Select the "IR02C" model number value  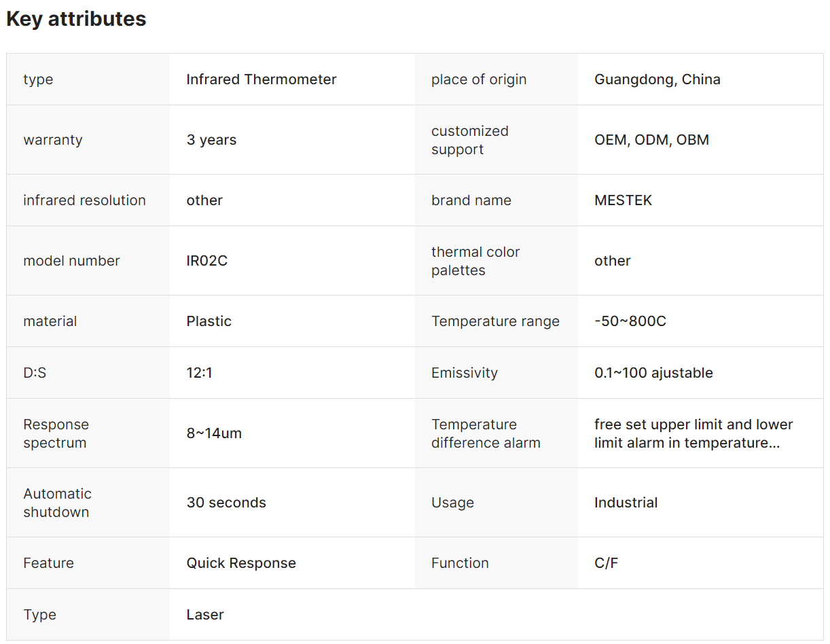click(206, 261)
